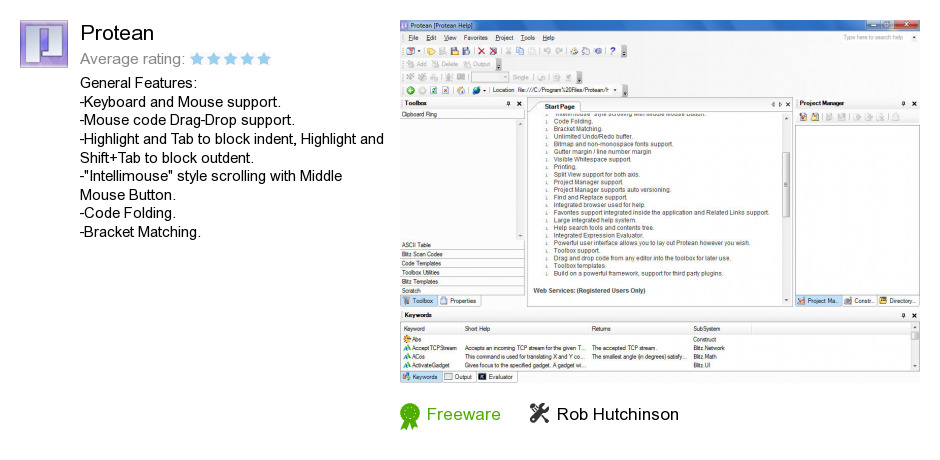Viewport: 940px width, 460px height.
Task: Expand the Toolbox Utilities group
Action: [x=462, y=272]
